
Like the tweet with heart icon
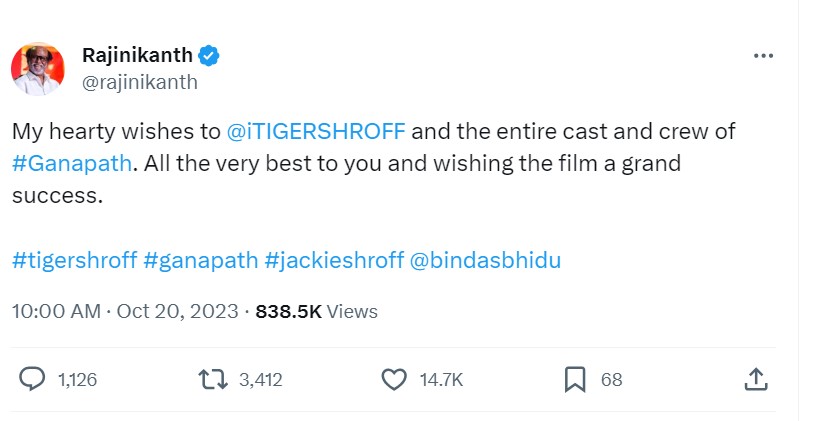tap(396, 379)
